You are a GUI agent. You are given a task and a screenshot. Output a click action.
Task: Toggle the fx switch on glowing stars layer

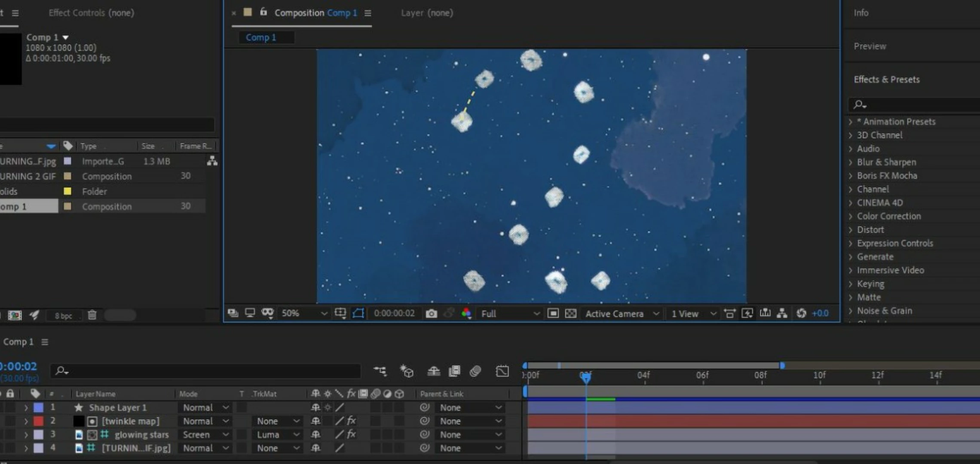coord(351,434)
